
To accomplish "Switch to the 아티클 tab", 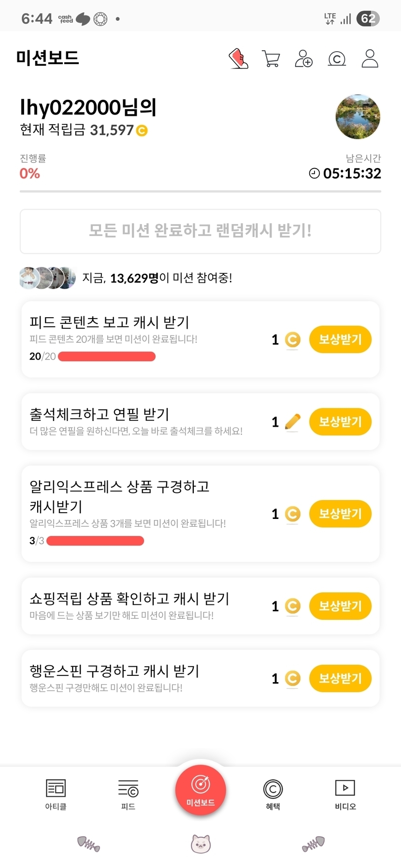I will point(56,794).
